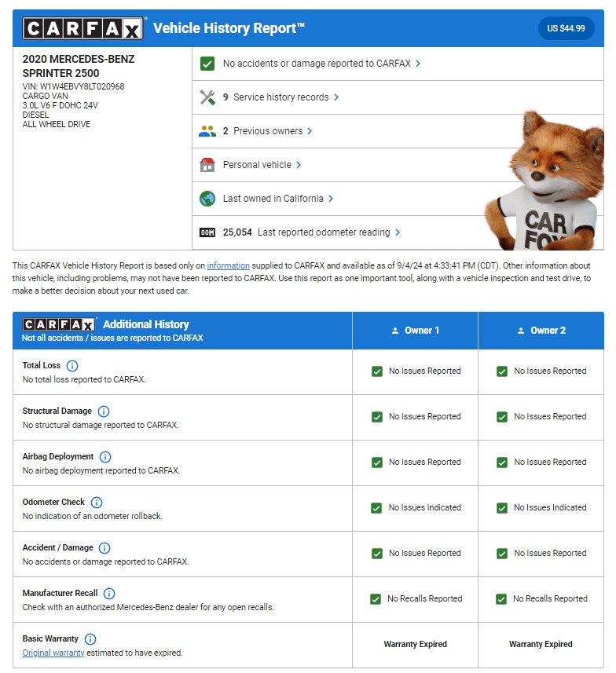Click the wrench icon for service history
The image size is (616, 673).
[207, 97]
